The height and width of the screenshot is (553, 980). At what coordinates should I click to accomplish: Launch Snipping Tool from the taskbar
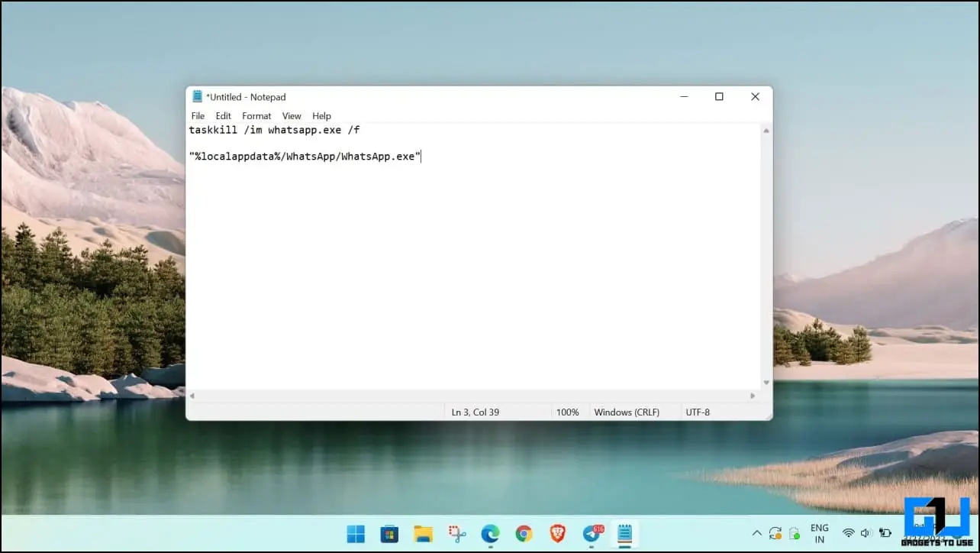456,533
